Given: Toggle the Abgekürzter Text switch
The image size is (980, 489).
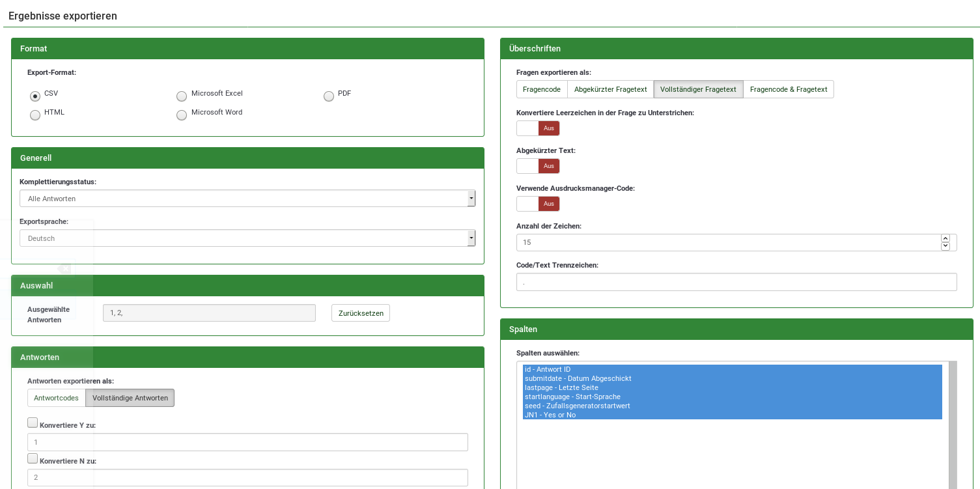Looking at the screenshot, I should pos(538,166).
